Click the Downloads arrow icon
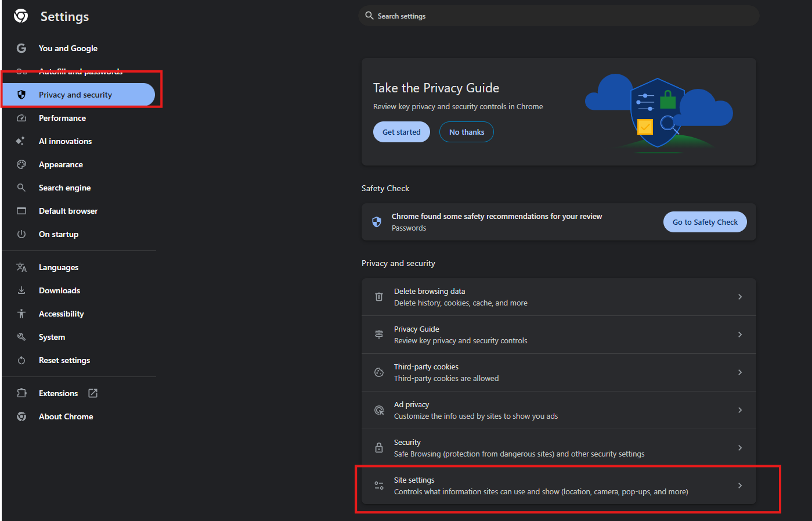Screen dimensions: 812x521 21,290
